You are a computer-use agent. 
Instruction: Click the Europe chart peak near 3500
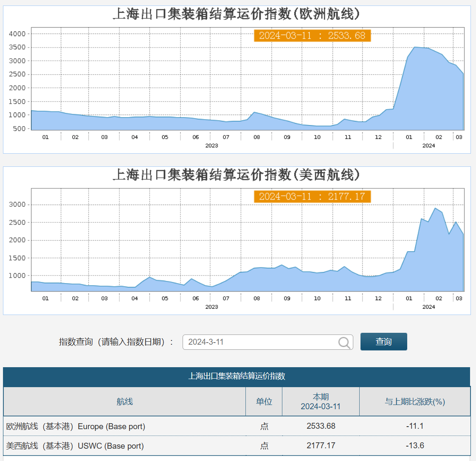pos(415,48)
